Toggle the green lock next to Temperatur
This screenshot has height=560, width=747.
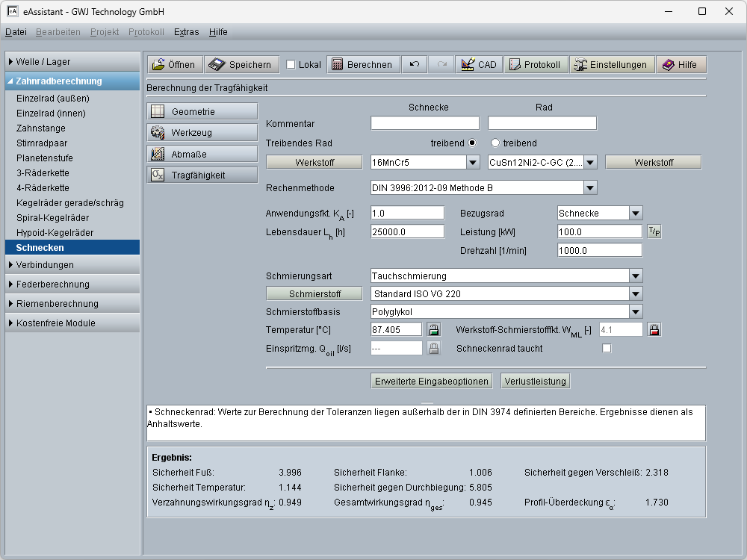pyautogui.click(x=433, y=329)
